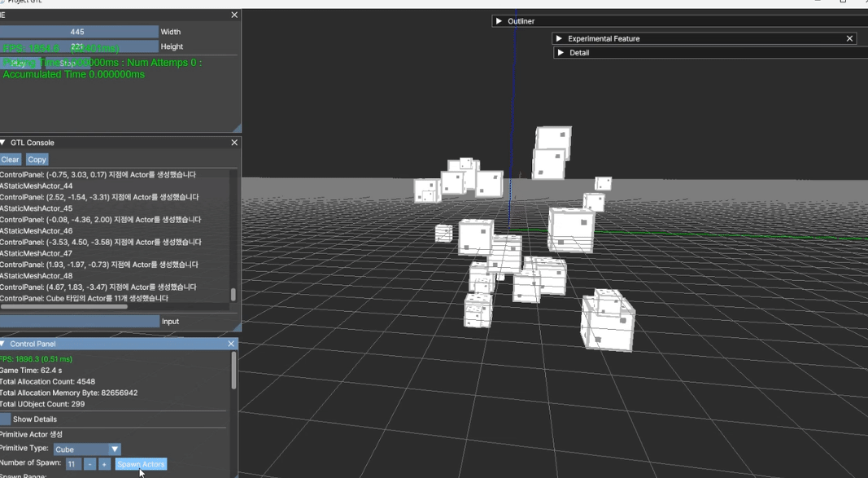Select console line AStaticMeshActor_45
The image size is (868, 478).
(x=36, y=208)
